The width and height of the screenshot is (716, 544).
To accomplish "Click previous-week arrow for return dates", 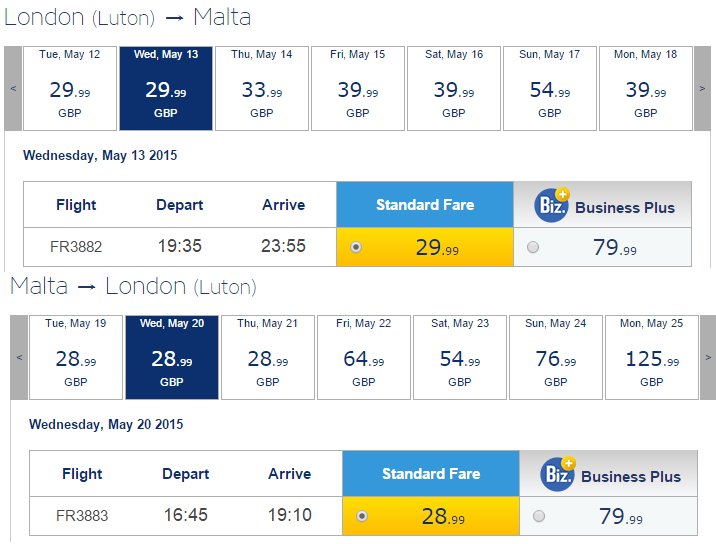I will (19, 357).
